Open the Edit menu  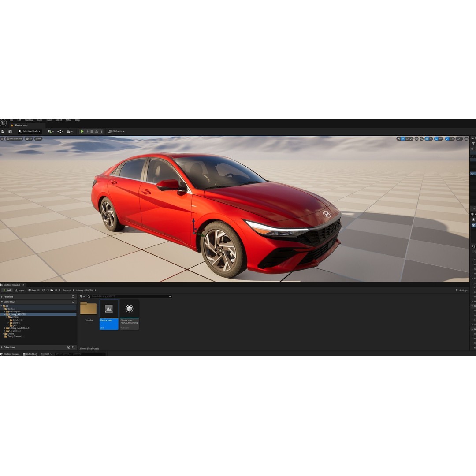19,119
